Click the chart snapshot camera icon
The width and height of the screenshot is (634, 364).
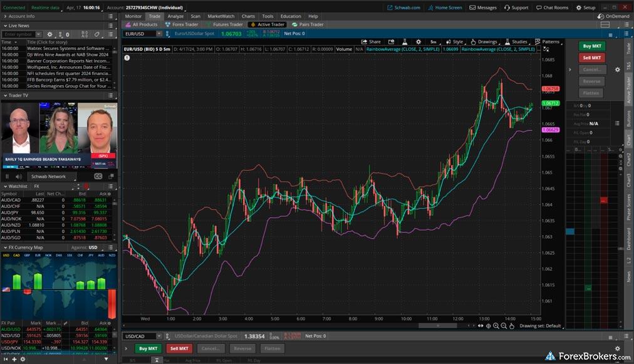pos(391,41)
